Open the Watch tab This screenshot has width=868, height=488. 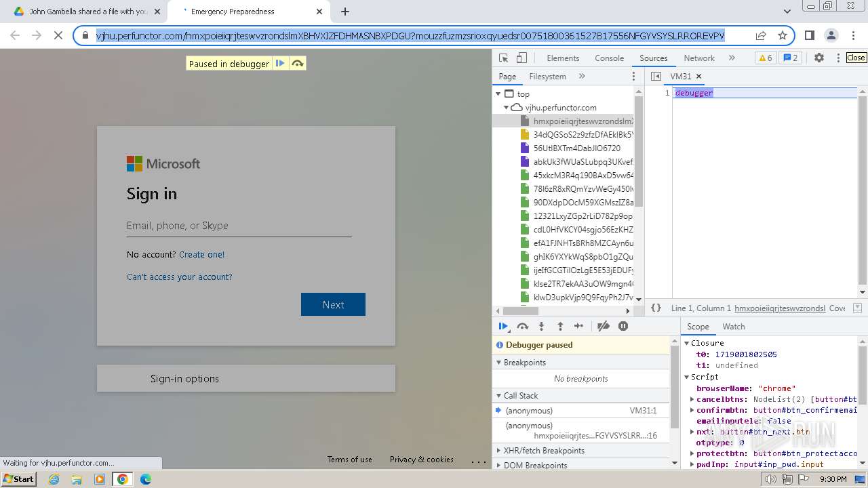[x=734, y=327]
